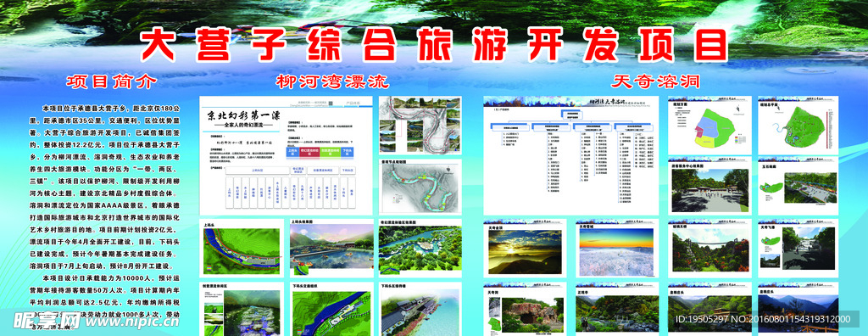The image size is (868, 336).
Task: Open the glass bridge rendering thumbnail
Action: coord(709,248)
